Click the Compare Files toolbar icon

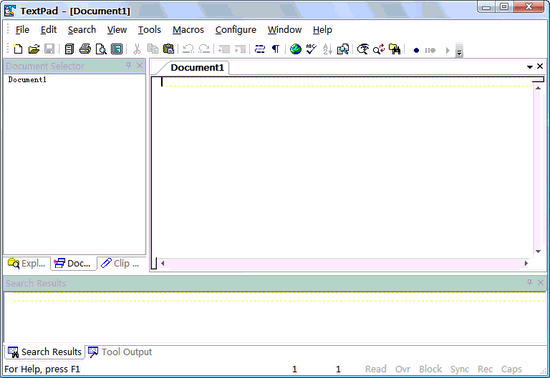pyautogui.click(x=343, y=49)
